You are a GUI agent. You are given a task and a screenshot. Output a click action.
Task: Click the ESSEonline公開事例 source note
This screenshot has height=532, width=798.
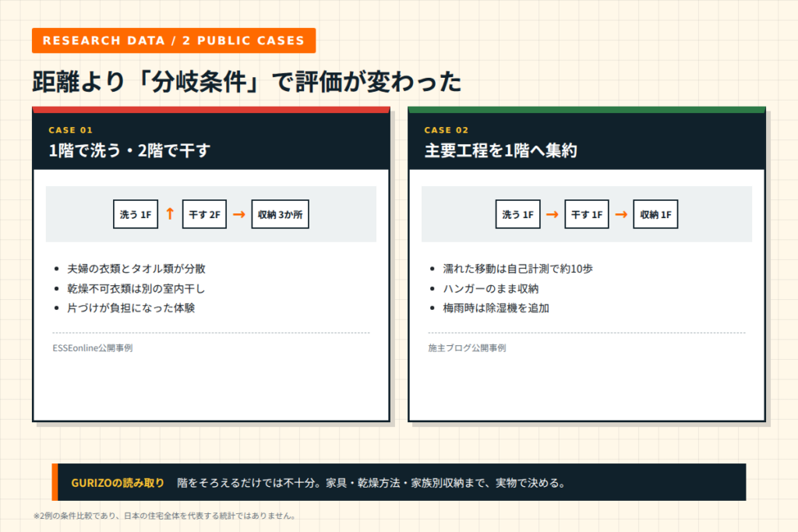tap(93, 348)
